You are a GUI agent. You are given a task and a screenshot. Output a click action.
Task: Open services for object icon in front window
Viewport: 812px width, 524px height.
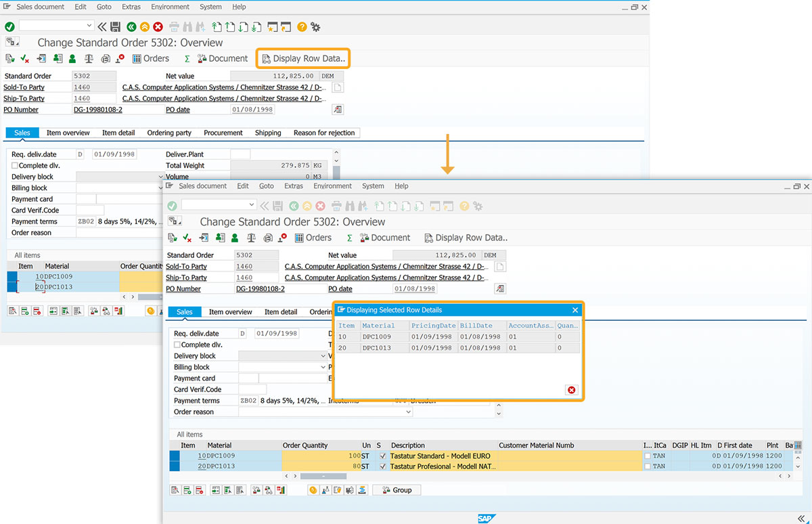click(174, 221)
